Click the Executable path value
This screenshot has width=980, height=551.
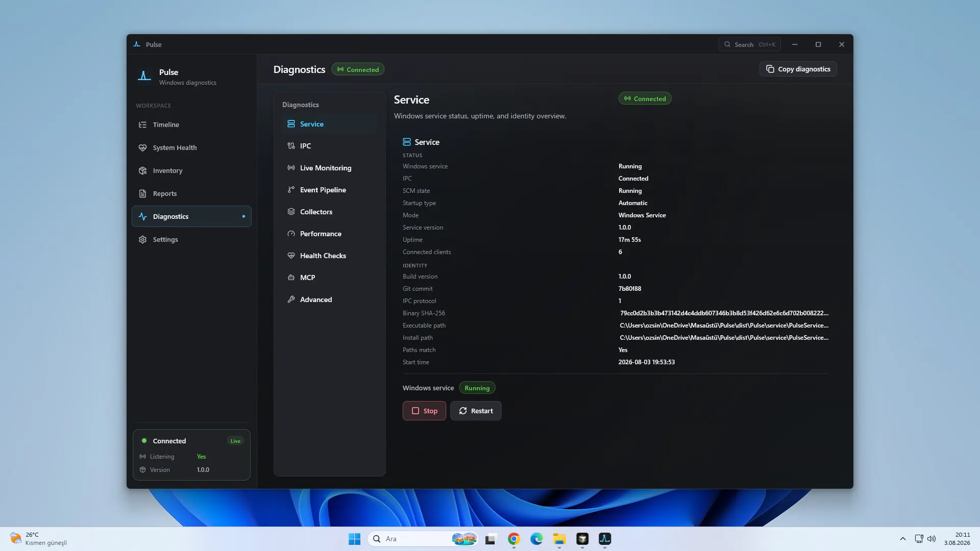click(724, 325)
